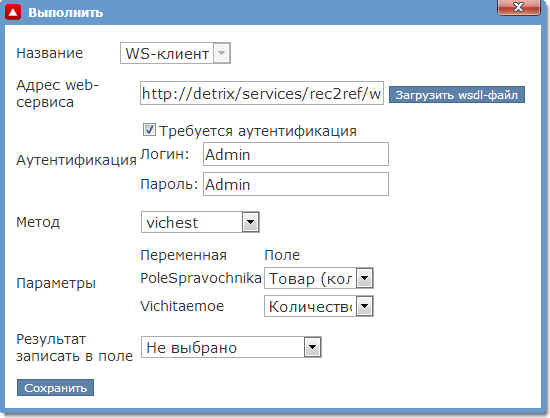Click into the Логин input field
The height and width of the screenshot is (418, 550).
296,154
